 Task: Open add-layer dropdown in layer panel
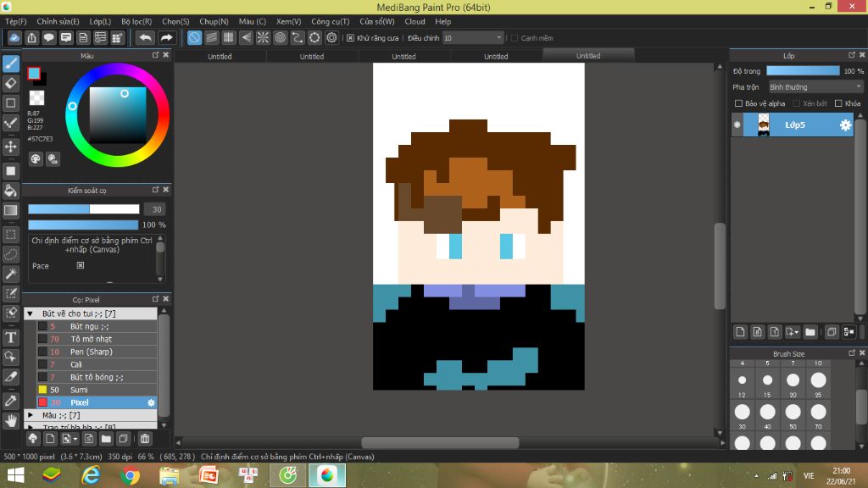[793, 332]
